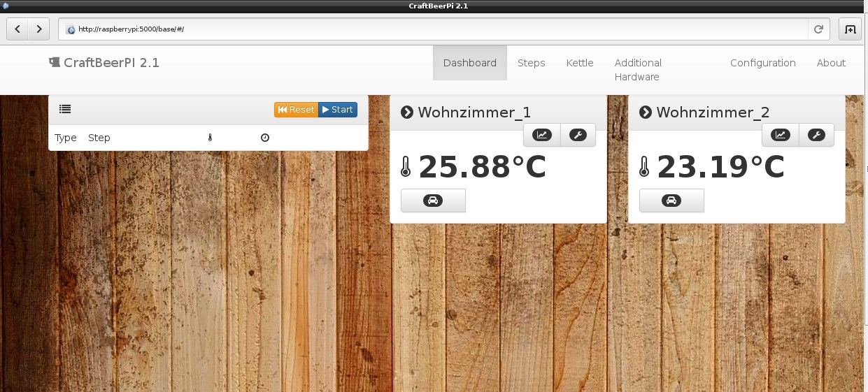Open Wohnzimmer_2 wrench settings

816,135
